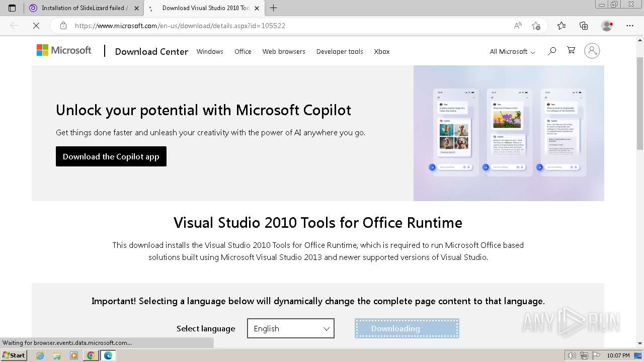Open a new browser tab
This screenshot has height=362, width=644.
pyautogui.click(x=273, y=8)
